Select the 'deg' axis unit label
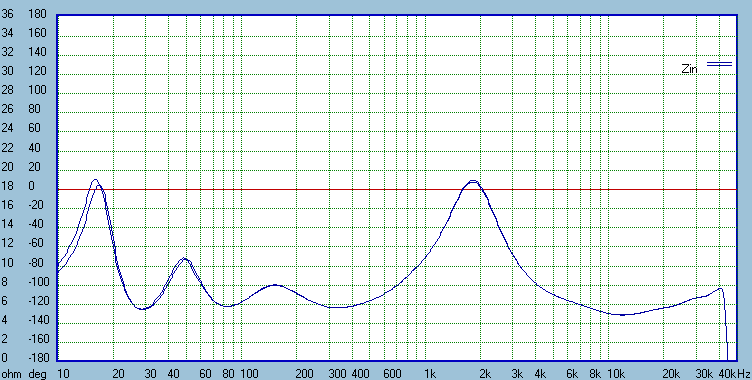 tap(37, 374)
